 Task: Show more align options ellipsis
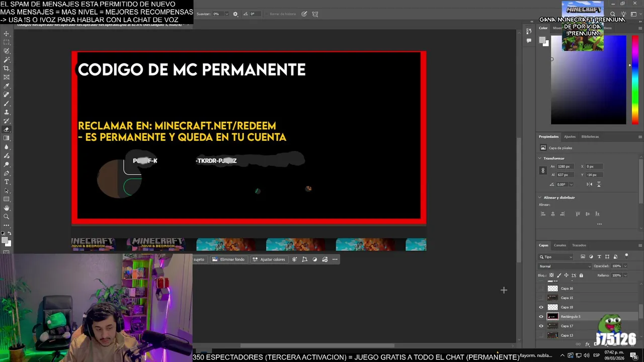(x=599, y=224)
